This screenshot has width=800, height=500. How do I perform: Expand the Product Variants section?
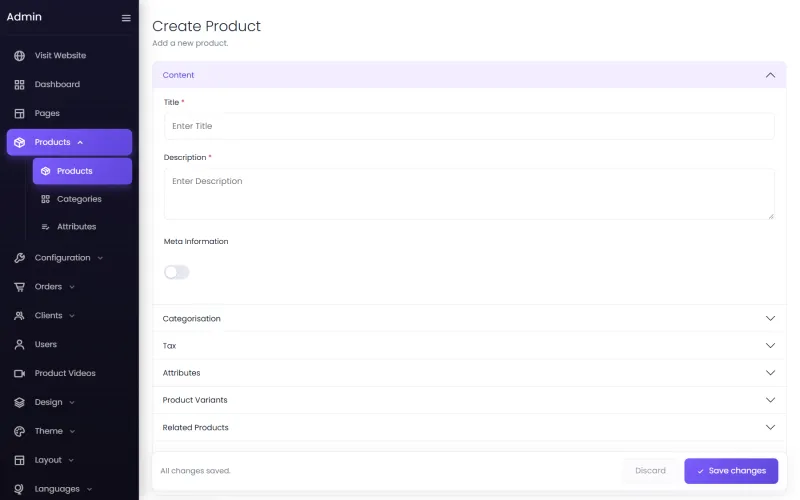tap(469, 400)
